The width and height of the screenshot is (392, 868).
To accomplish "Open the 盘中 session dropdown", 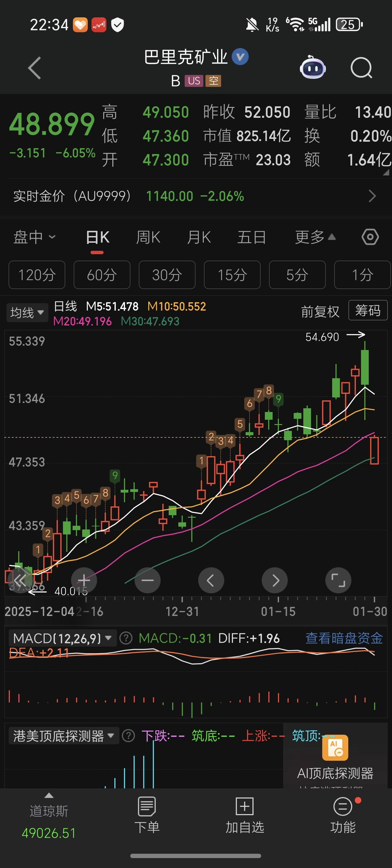I will [x=34, y=237].
